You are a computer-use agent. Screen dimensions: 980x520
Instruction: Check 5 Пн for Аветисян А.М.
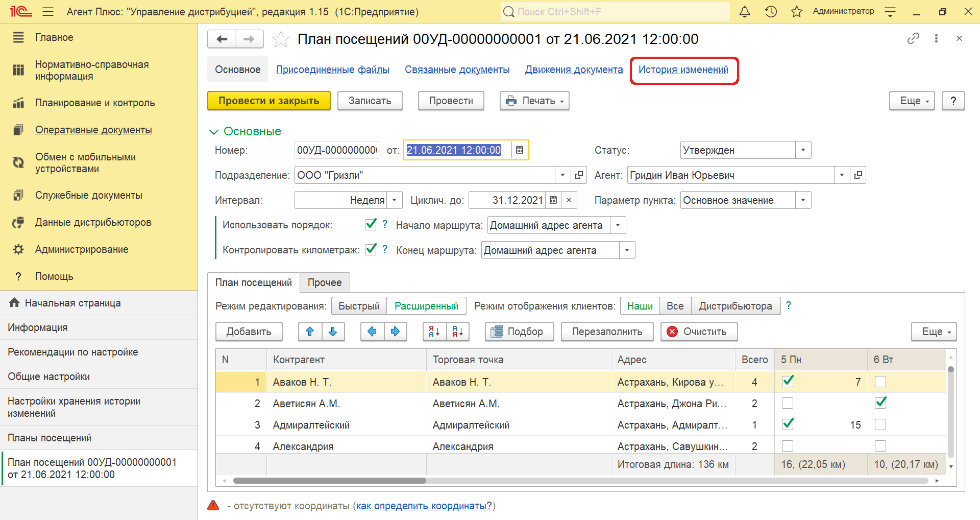788,403
